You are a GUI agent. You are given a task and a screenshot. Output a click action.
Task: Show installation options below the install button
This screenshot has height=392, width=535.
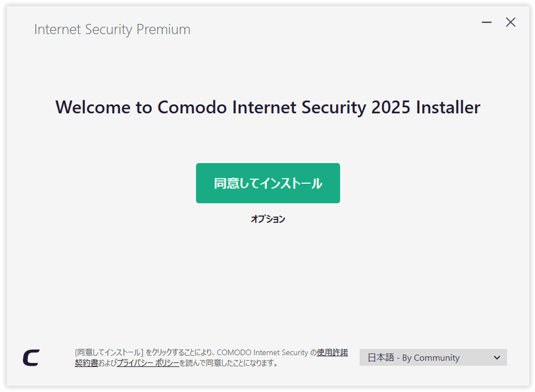[268, 219]
